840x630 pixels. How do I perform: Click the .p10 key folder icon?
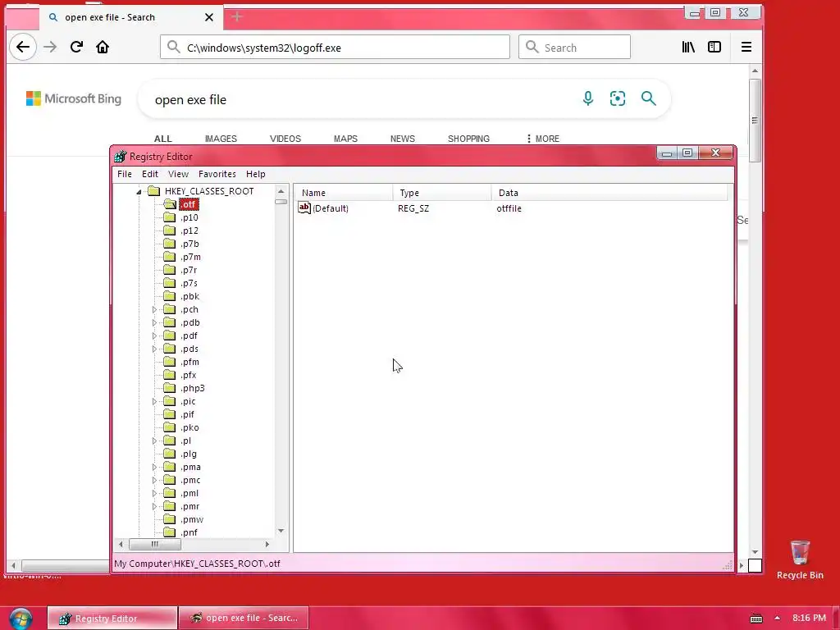(x=169, y=217)
